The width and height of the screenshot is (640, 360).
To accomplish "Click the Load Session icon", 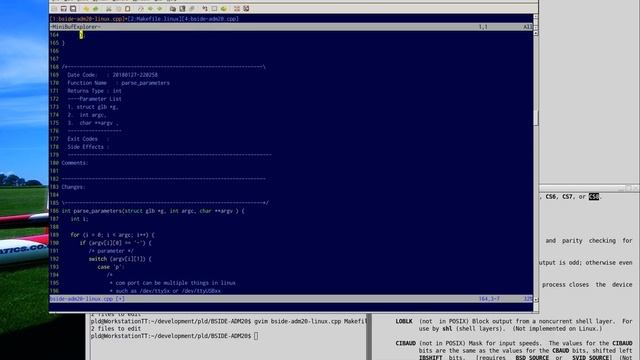I will point(173,9).
